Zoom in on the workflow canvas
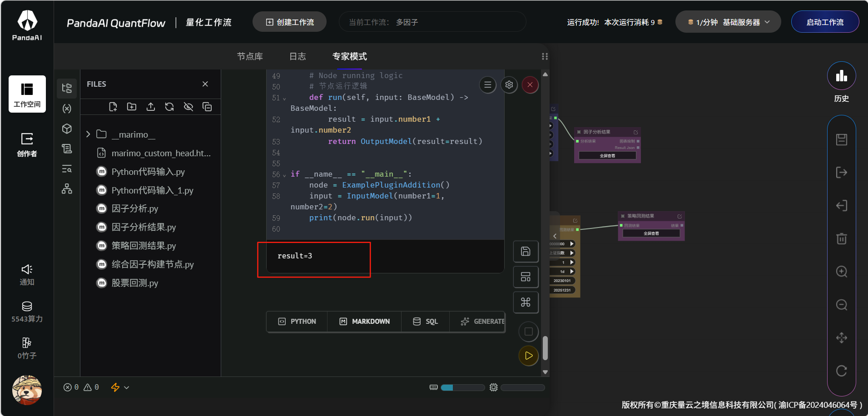 tap(842, 272)
